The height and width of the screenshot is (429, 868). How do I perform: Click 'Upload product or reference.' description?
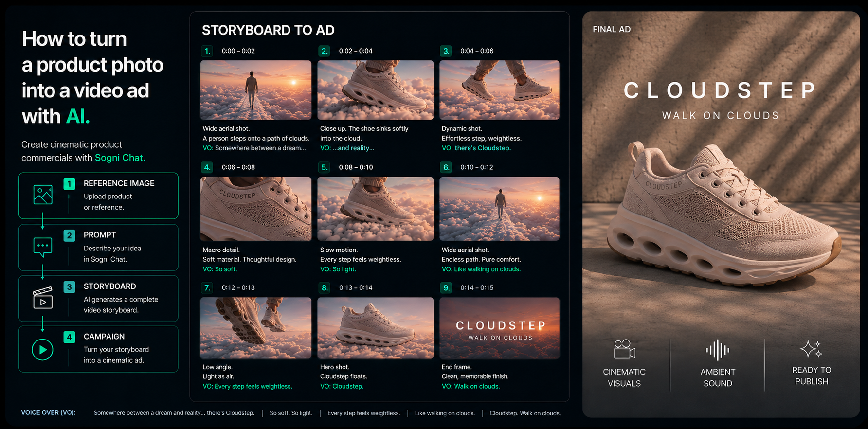[108, 202]
